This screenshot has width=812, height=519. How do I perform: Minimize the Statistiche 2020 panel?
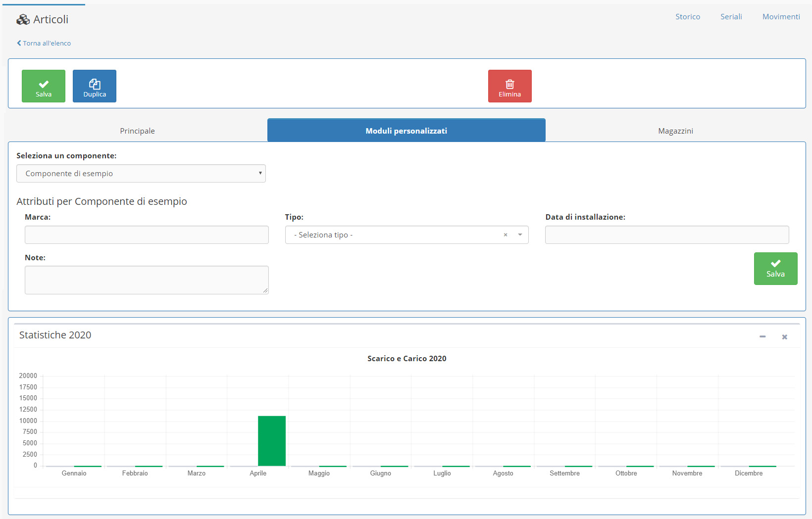click(762, 337)
